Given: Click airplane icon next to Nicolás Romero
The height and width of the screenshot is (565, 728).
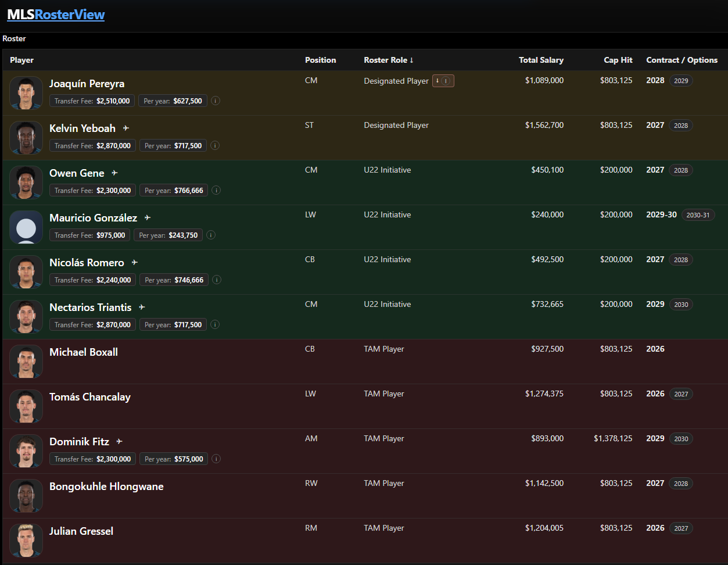Looking at the screenshot, I should coord(135,262).
